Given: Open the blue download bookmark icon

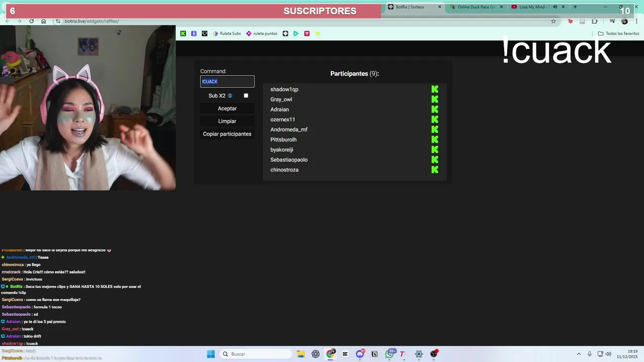Looking at the screenshot, I should 194,34.
